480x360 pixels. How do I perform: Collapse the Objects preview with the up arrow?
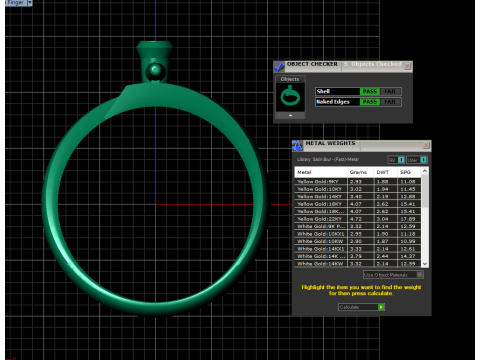pos(290,115)
